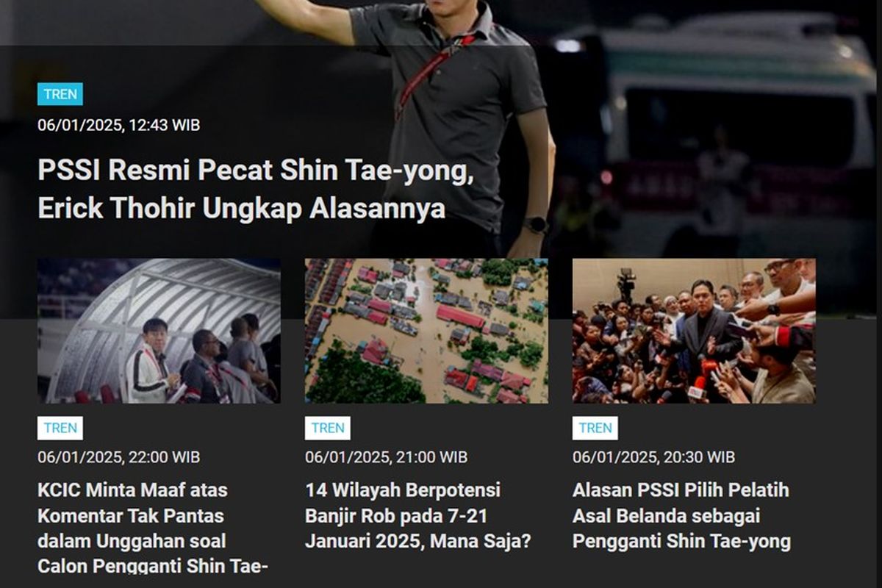Click the 06/01/2025, 21:00 WIB timestamp

pos(387,457)
